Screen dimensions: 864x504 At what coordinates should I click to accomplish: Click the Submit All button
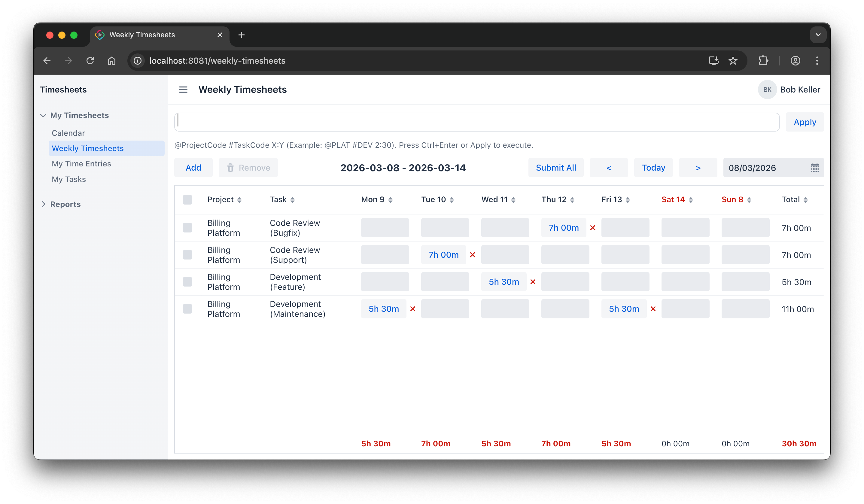click(555, 168)
